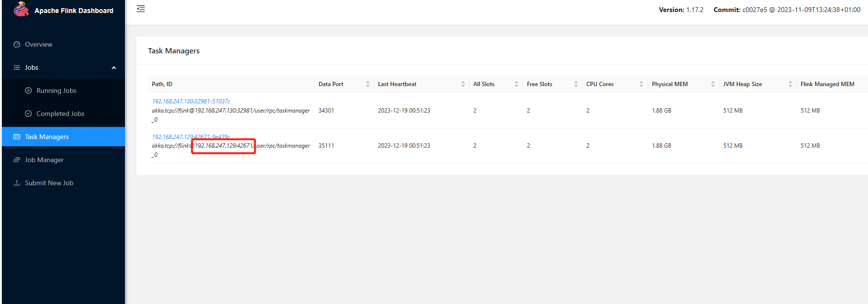Click JVM Heap 512 MB in 35111 row

click(732, 146)
